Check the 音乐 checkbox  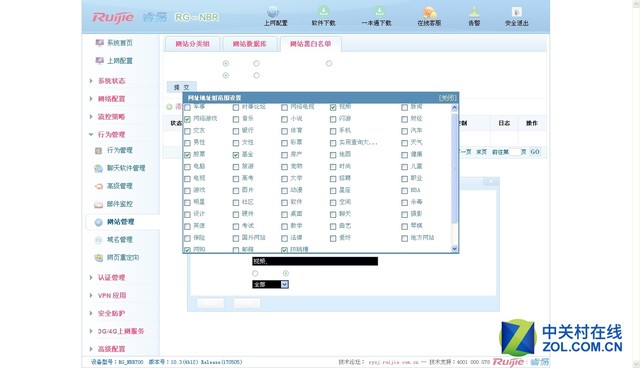[x=236, y=119]
